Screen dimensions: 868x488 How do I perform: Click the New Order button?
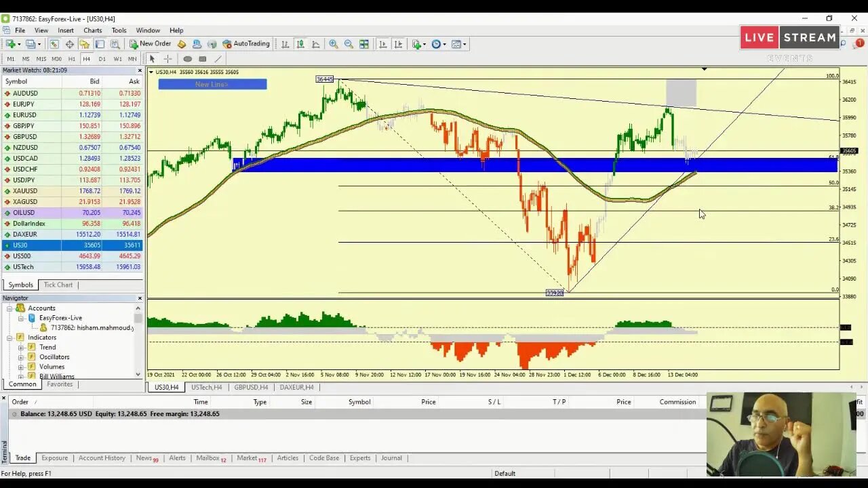151,44
